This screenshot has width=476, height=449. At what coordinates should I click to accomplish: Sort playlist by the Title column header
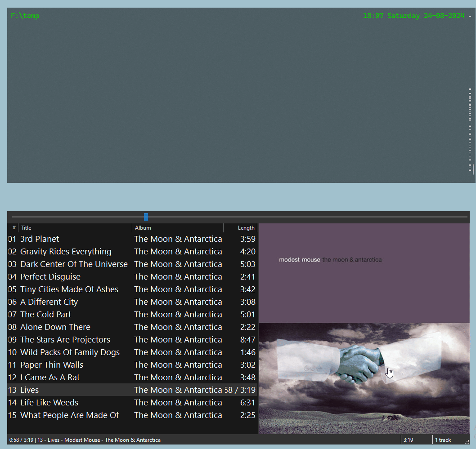(75, 228)
